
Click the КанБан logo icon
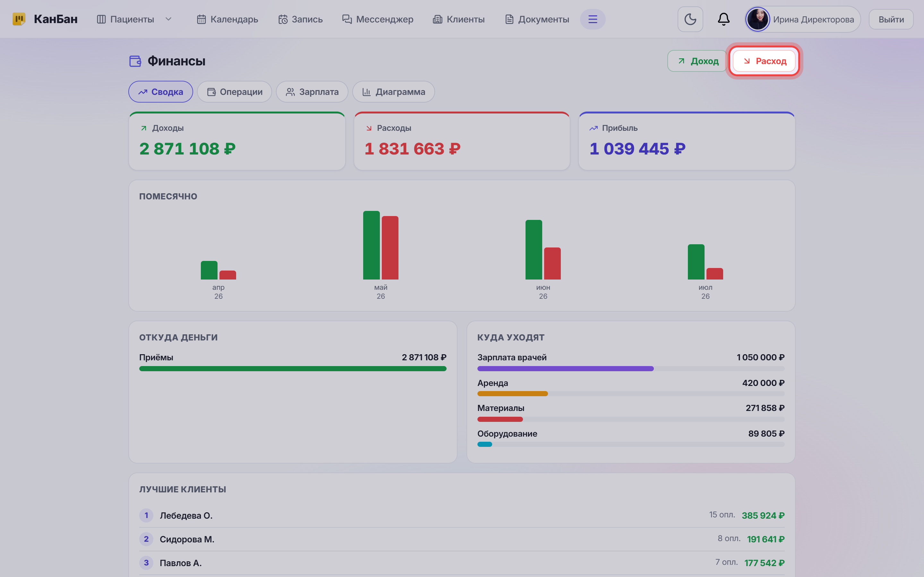click(x=19, y=19)
